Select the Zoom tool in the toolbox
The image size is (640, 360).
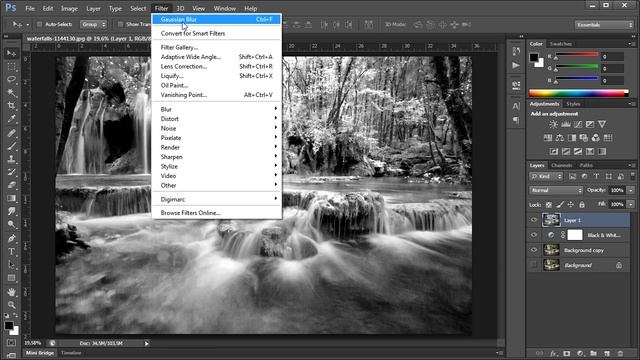[x=11, y=305]
